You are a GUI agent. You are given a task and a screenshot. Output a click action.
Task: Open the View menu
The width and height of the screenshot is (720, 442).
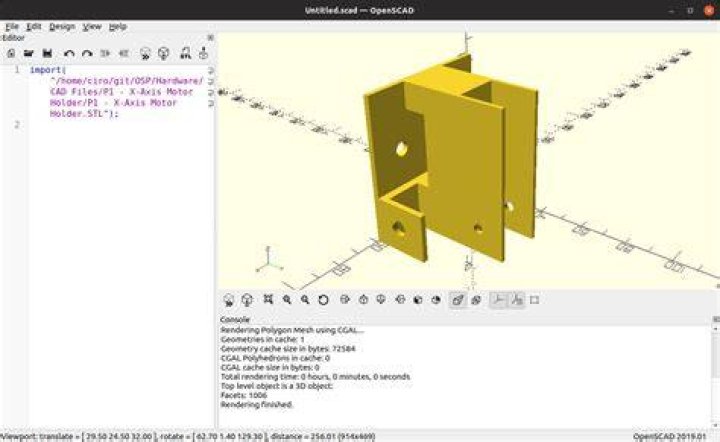(92, 27)
